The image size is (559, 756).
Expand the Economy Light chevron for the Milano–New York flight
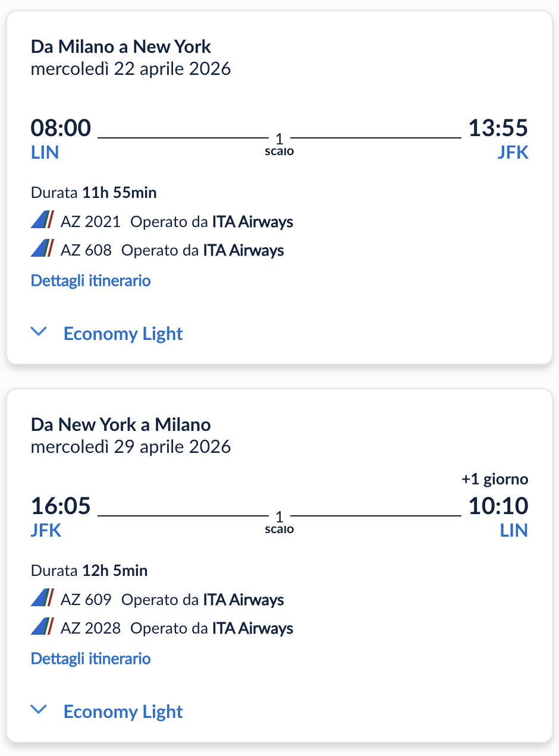(x=39, y=332)
